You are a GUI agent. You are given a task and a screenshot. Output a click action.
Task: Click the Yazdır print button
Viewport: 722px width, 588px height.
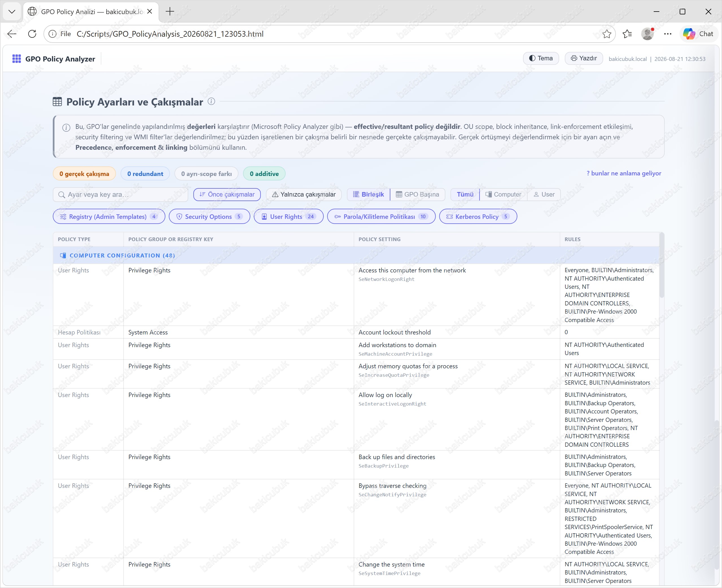(x=584, y=58)
